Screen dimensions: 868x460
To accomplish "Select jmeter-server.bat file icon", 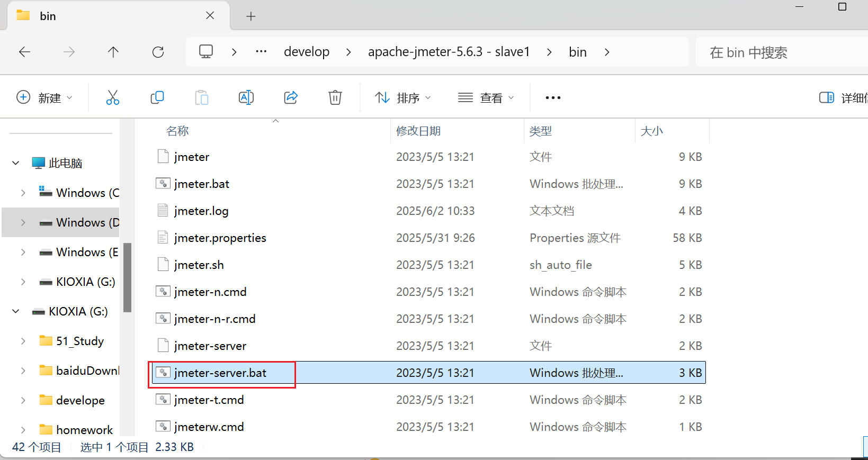I will pyautogui.click(x=163, y=373).
